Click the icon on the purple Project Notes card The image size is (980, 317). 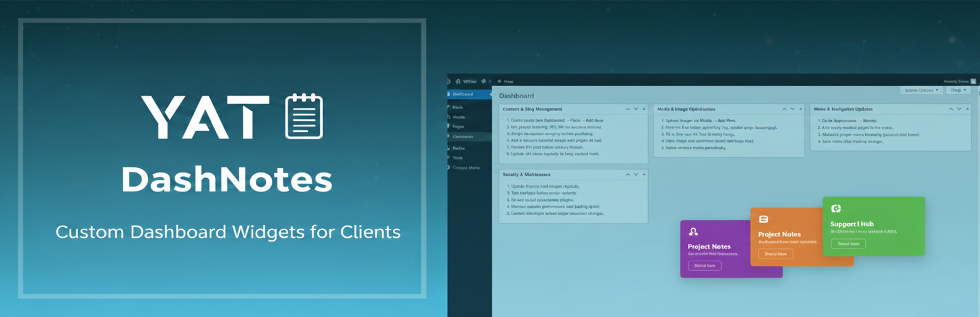(693, 232)
